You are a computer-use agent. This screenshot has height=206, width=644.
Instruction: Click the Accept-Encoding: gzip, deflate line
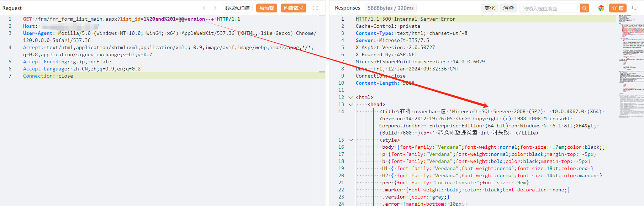[67, 62]
